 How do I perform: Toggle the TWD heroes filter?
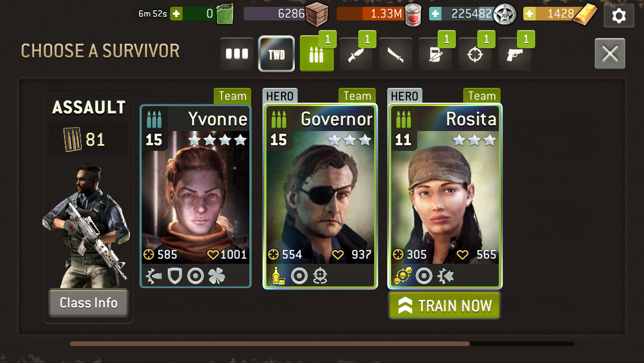(x=277, y=54)
